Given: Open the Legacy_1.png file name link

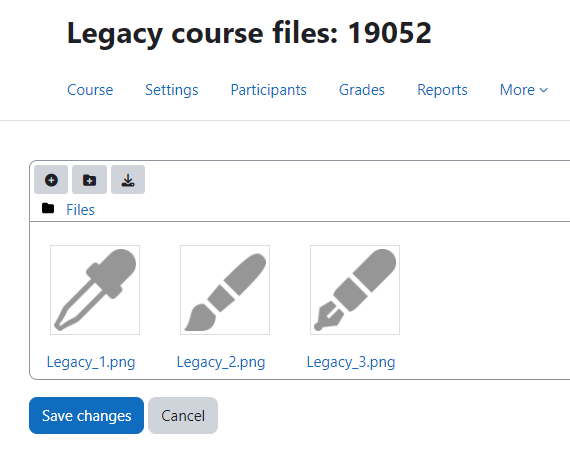Looking at the screenshot, I should pyautogui.click(x=91, y=362).
